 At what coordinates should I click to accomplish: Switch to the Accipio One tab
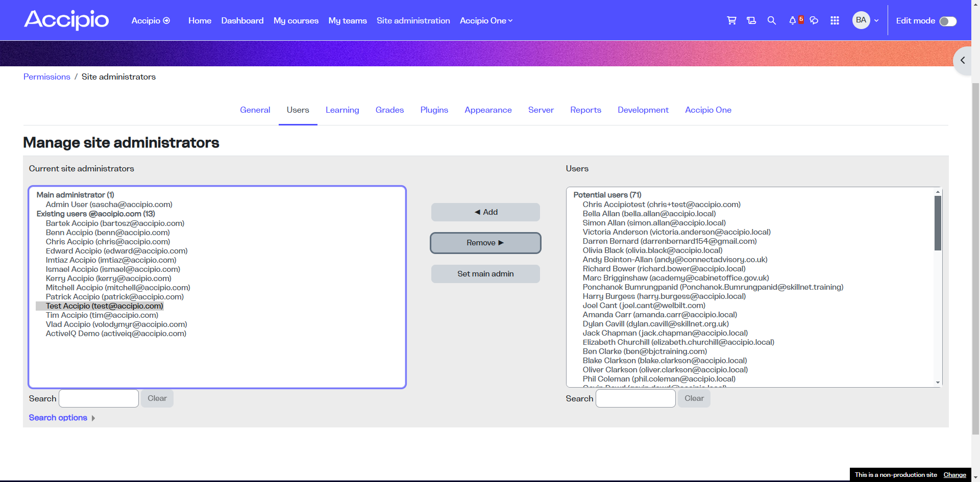[x=708, y=110]
